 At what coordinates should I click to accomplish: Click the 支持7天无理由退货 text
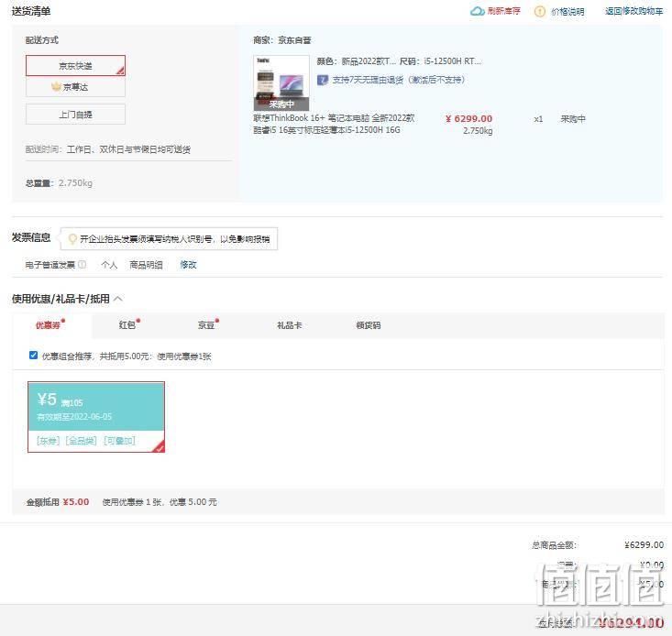[x=398, y=80]
